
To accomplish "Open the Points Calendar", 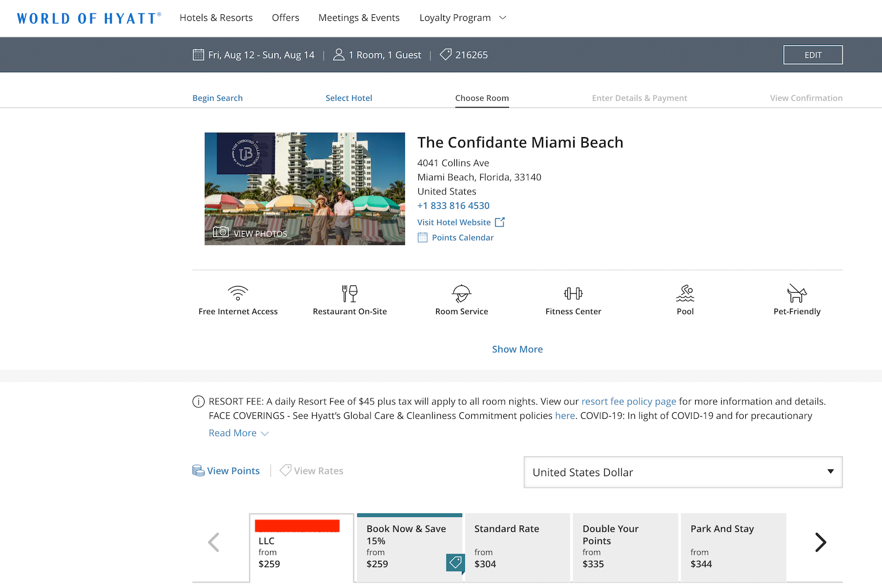I will [463, 237].
